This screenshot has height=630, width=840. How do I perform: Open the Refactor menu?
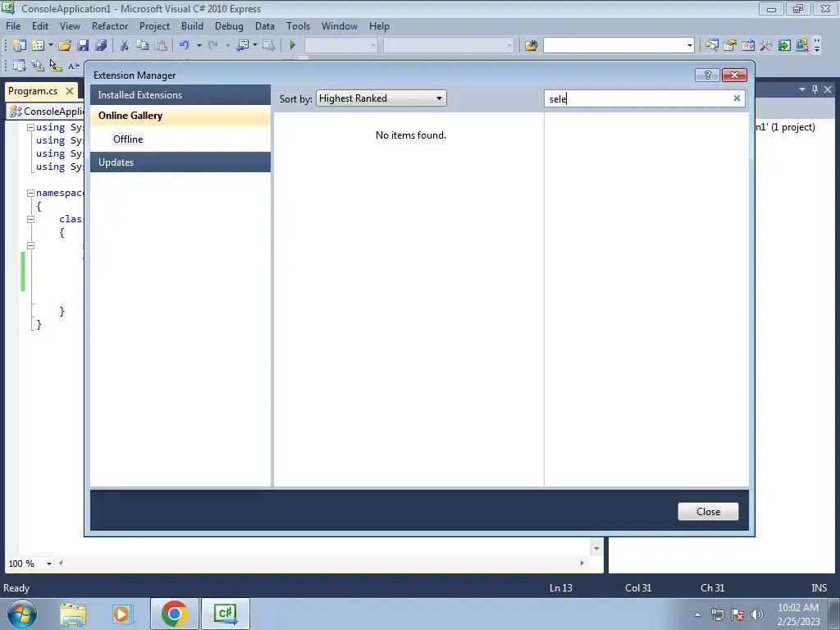pos(110,26)
